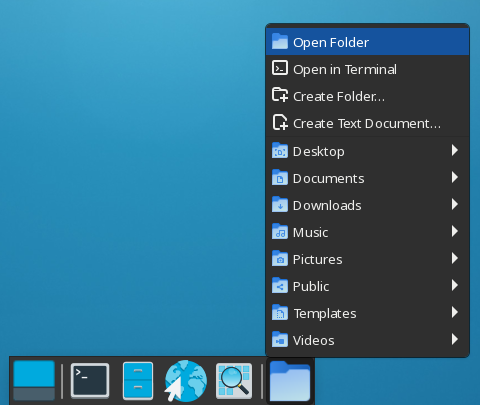Viewport: 480px width, 405px height.
Task: Click the Public label in the menu
Action: pyautogui.click(x=311, y=286)
